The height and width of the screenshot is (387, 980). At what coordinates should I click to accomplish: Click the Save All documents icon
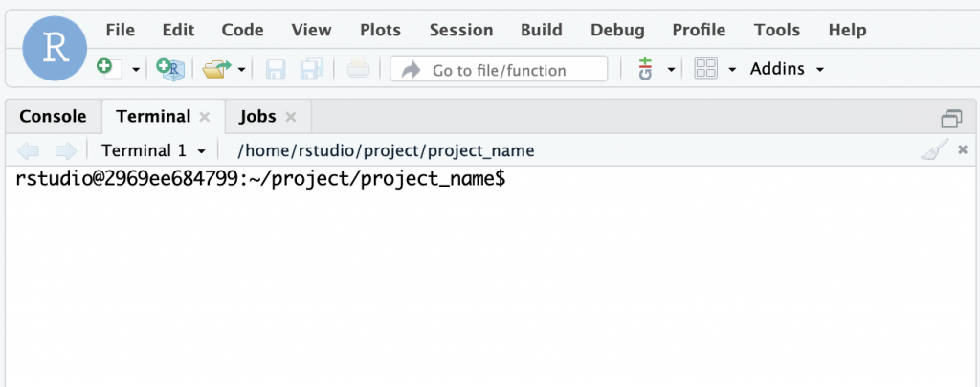tap(312, 69)
